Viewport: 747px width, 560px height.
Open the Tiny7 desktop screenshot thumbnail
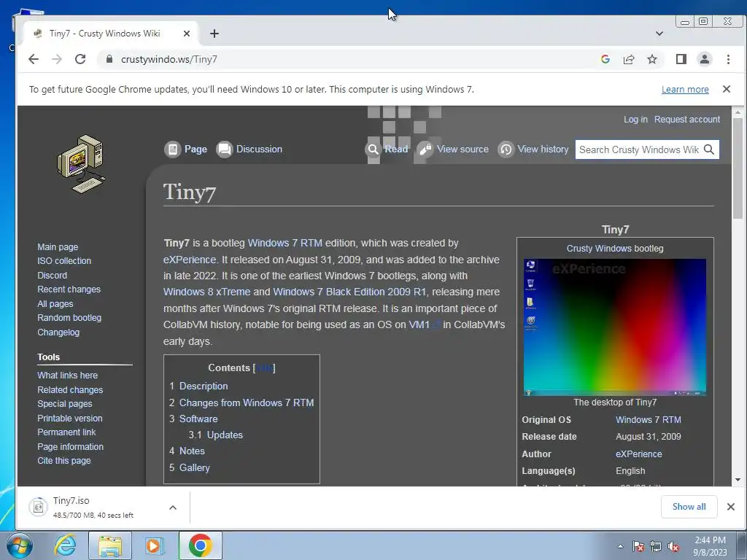pyautogui.click(x=614, y=327)
